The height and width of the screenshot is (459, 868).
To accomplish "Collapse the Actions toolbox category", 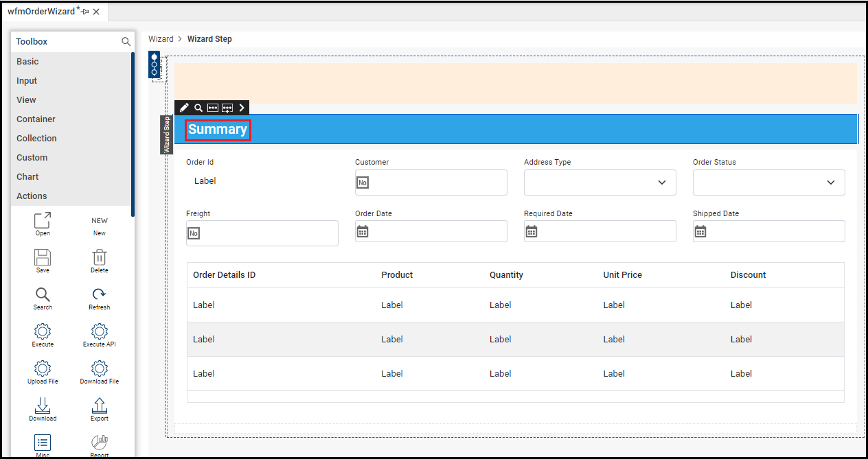I will (x=71, y=196).
